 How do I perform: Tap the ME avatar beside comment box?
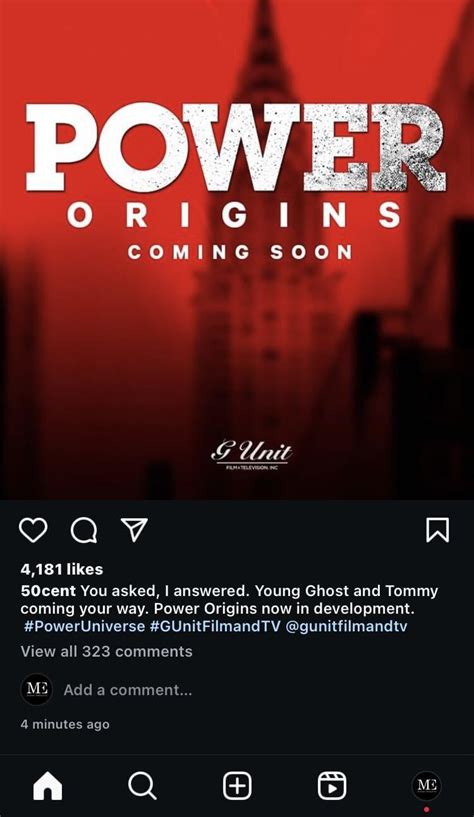(x=36, y=689)
